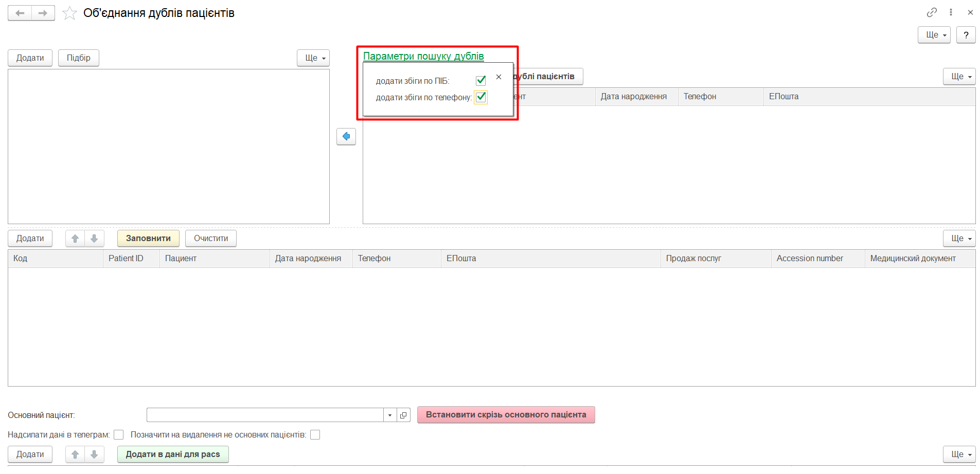Open the vertical three-dots menu
Viewport: 980px width, 474px height.
(x=951, y=12)
